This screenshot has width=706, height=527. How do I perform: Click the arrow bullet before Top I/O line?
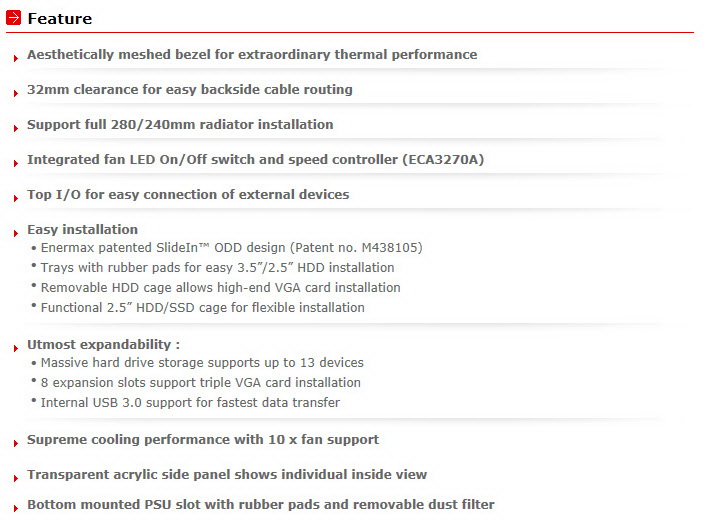(x=16, y=198)
